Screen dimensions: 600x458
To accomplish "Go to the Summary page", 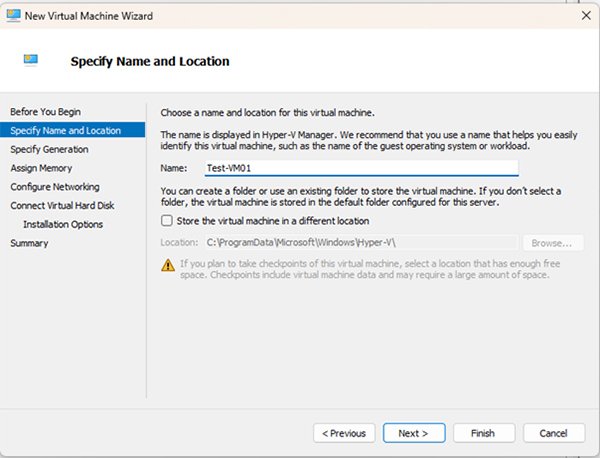I will click(x=29, y=243).
